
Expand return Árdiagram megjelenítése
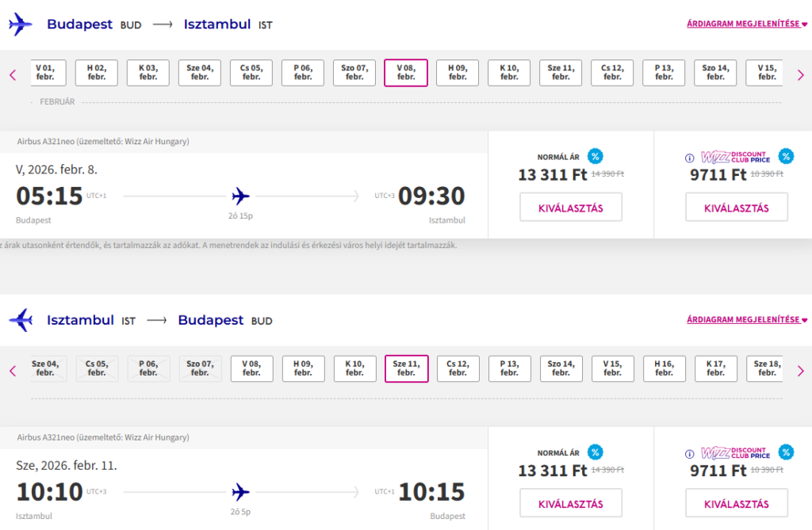pyautogui.click(x=746, y=320)
